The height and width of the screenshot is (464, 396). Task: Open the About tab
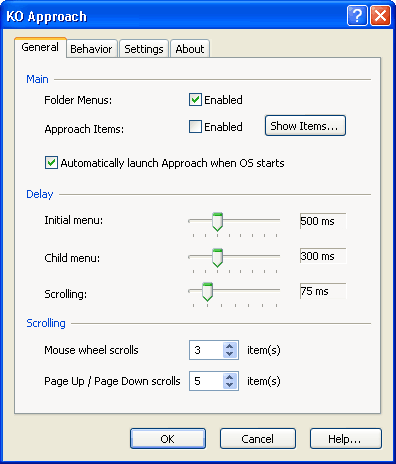click(x=190, y=49)
